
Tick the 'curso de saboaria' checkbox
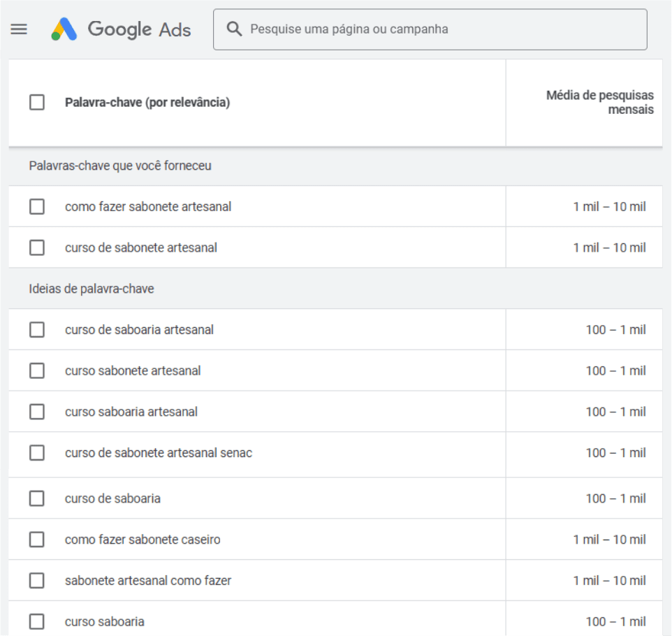37,498
